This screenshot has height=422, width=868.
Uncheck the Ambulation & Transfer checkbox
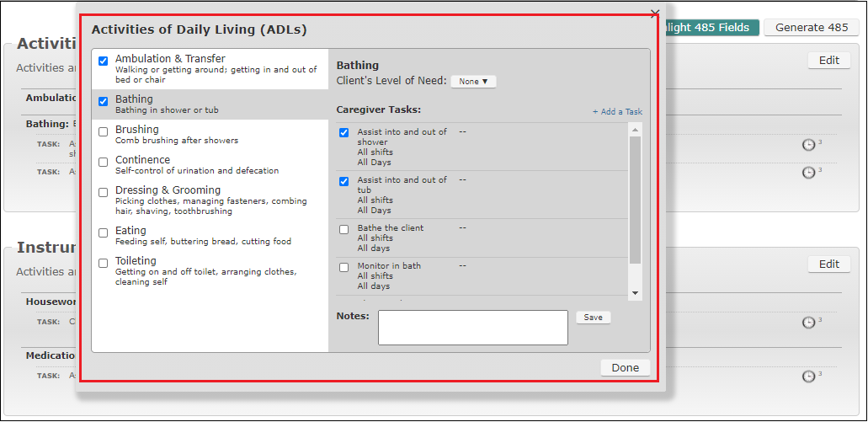[104, 61]
